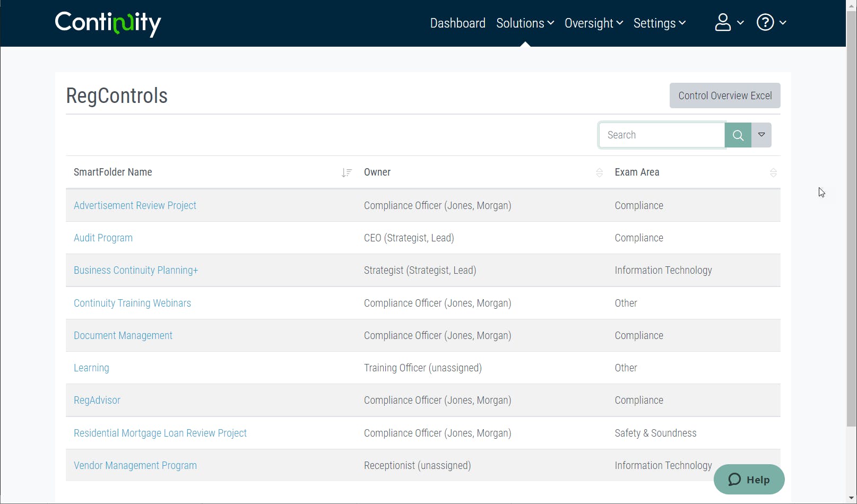Sort the Owner column

click(599, 172)
